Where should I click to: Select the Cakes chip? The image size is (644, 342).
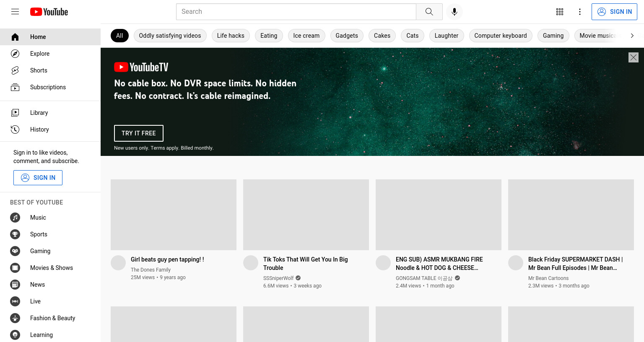(x=382, y=36)
